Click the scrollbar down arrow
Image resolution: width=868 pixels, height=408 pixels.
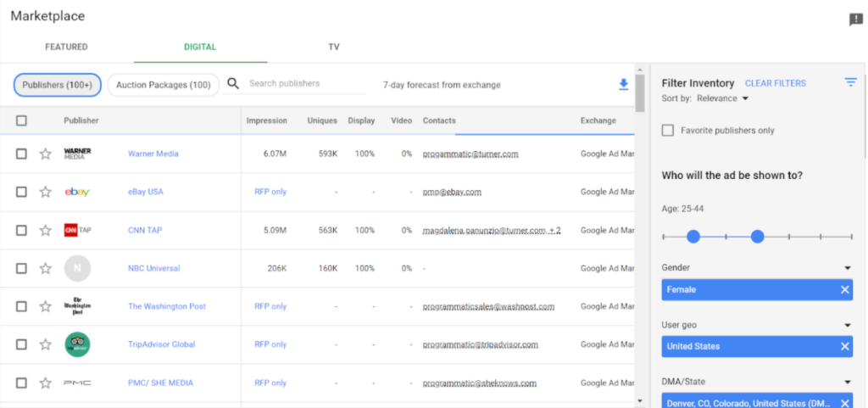click(x=640, y=401)
